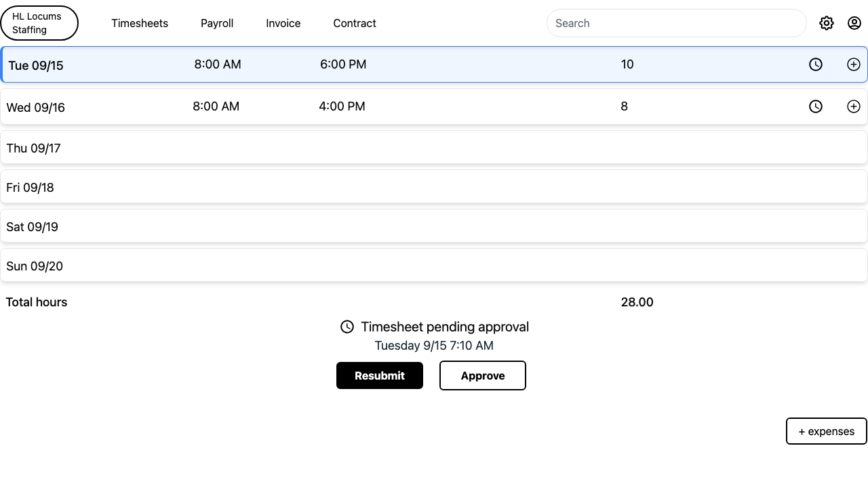Image resolution: width=868 pixels, height=488 pixels.
Task: Click the clock icon on Tue 09/15 row
Action: pos(816,64)
